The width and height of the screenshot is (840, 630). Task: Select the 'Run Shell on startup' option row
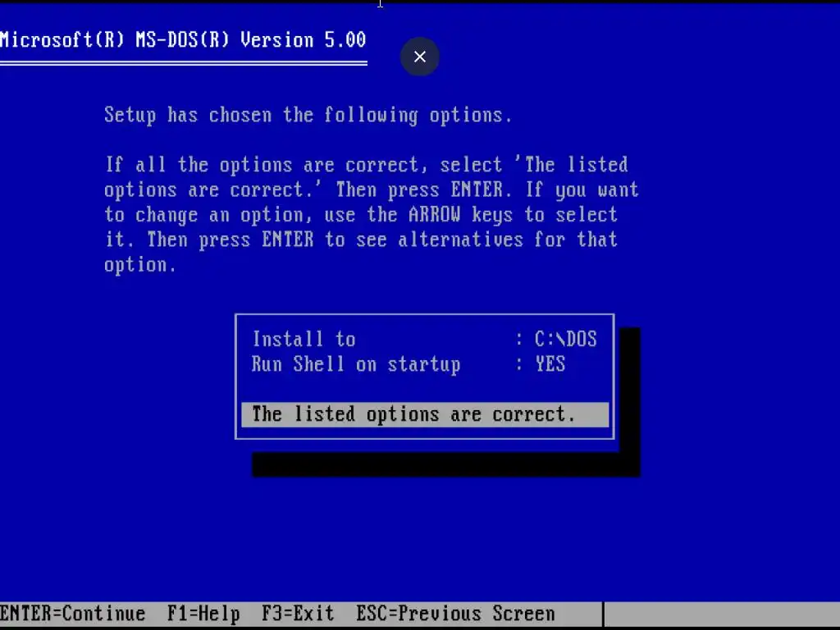click(x=425, y=364)
